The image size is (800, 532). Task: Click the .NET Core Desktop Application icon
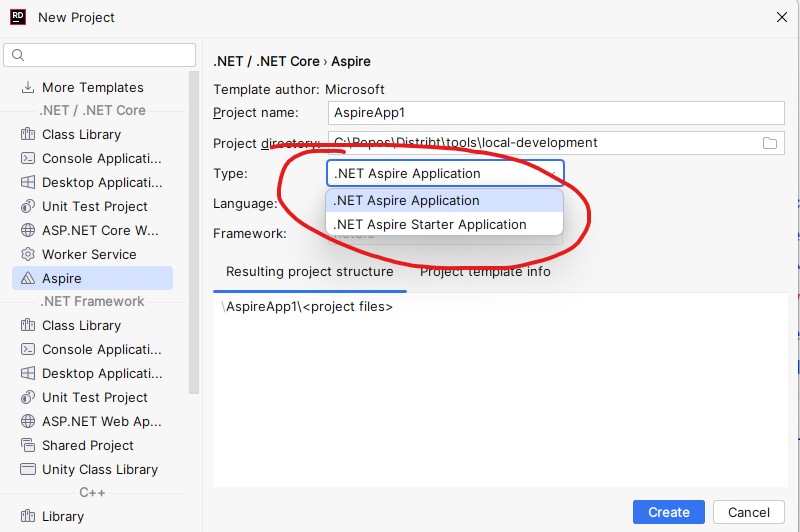pos(28,182)
